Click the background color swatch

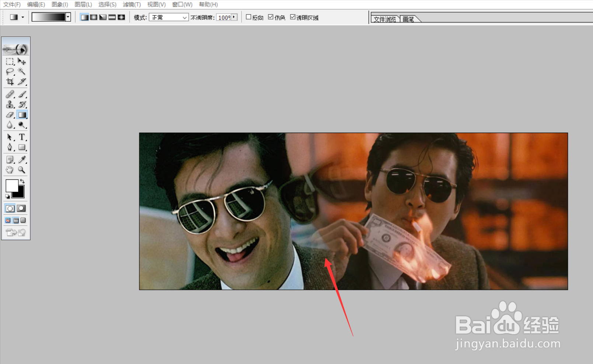coord(21,194)
